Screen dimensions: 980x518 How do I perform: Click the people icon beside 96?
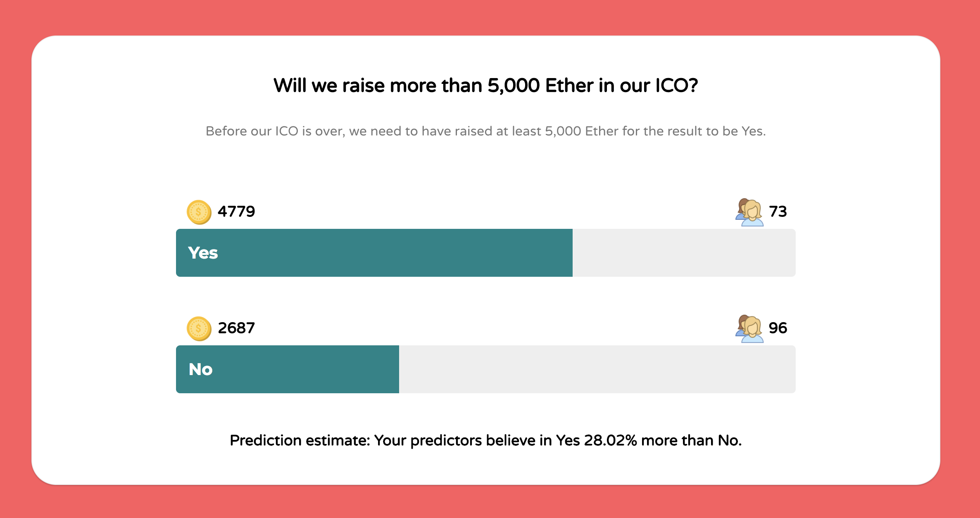click(749, 328)
